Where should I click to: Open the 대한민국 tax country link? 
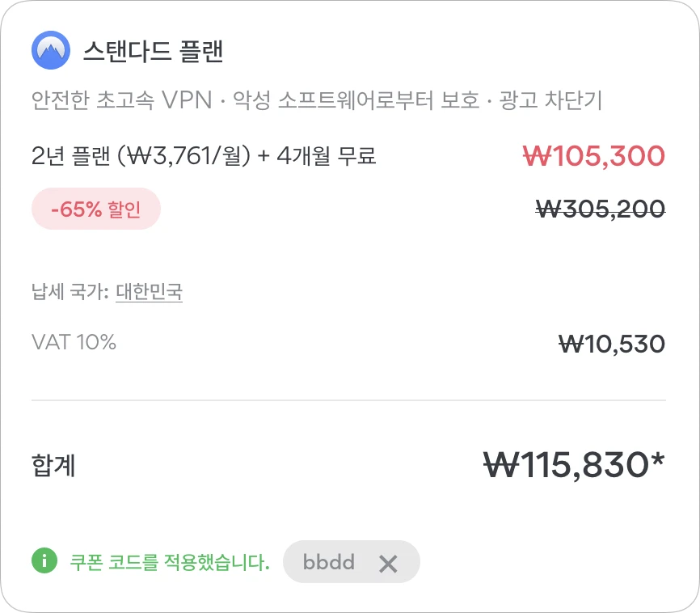pyautogui.click(x=149, y=292)
